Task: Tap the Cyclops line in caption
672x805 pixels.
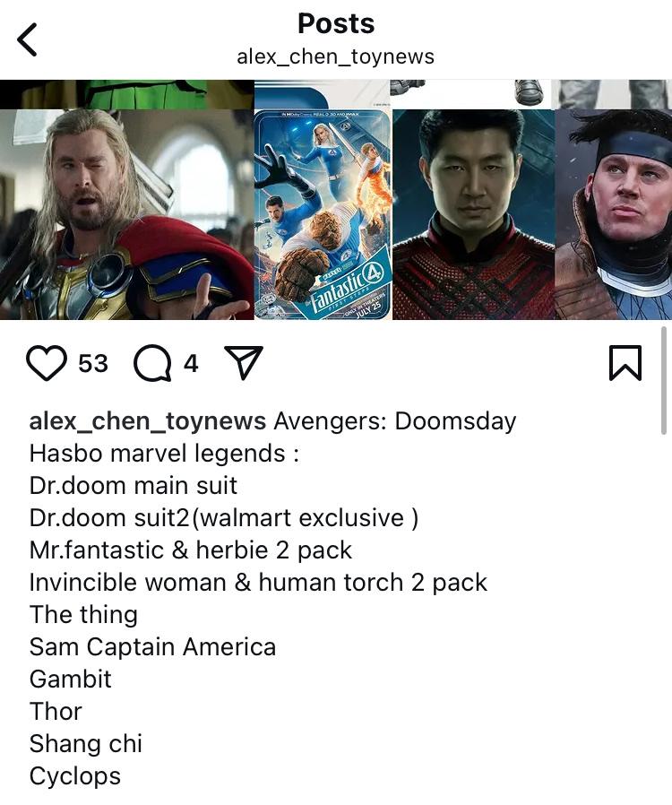Action: click(75, 775)
